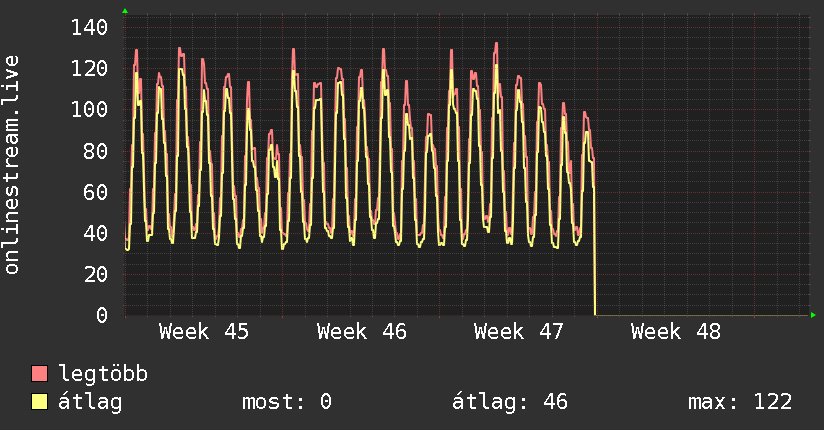This screenshot has width=824, height=430.
Task: Select the legtöbb legend label
Action: pos(103,374)
